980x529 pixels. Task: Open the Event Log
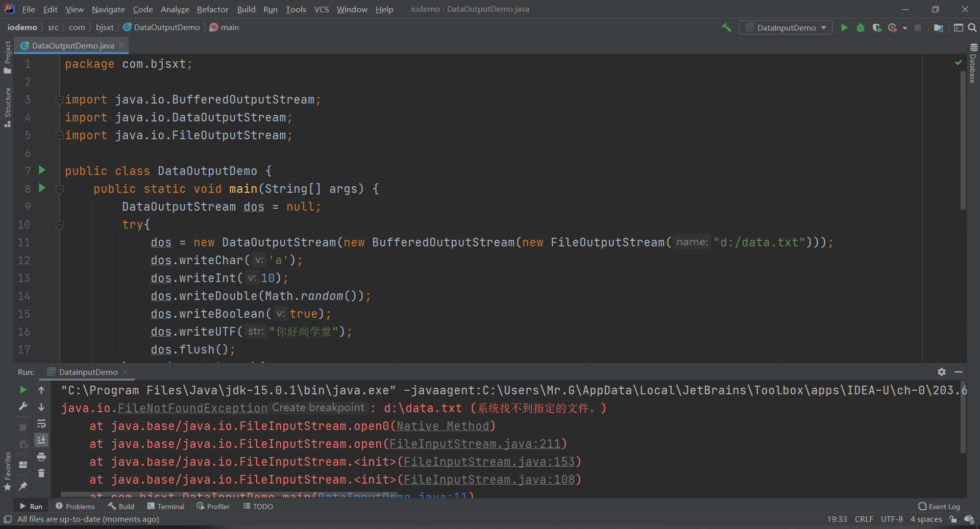pos(939,506)
